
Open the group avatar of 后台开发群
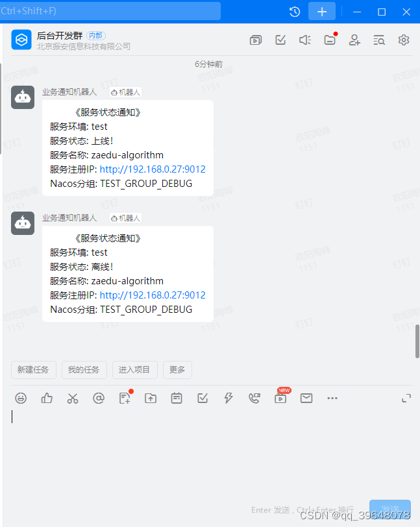pos(21,40)
